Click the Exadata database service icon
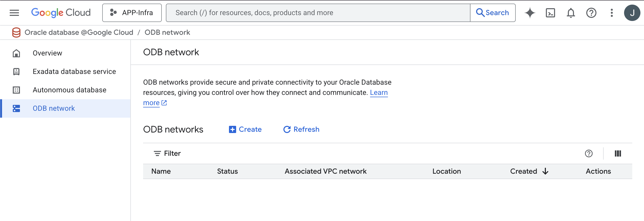 (16, 72)
